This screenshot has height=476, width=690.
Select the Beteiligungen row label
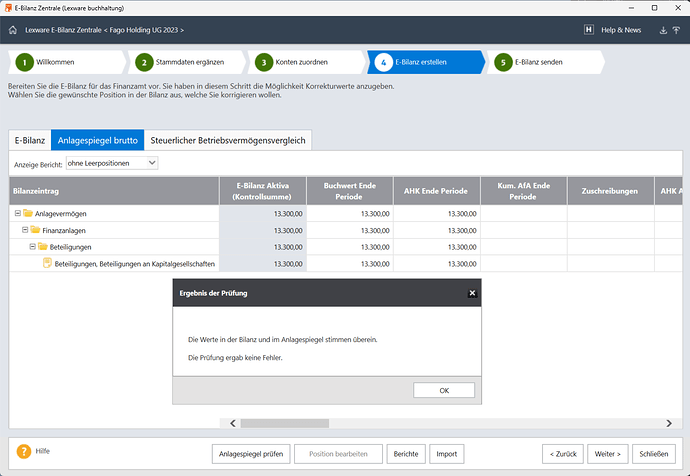[70, 247]
